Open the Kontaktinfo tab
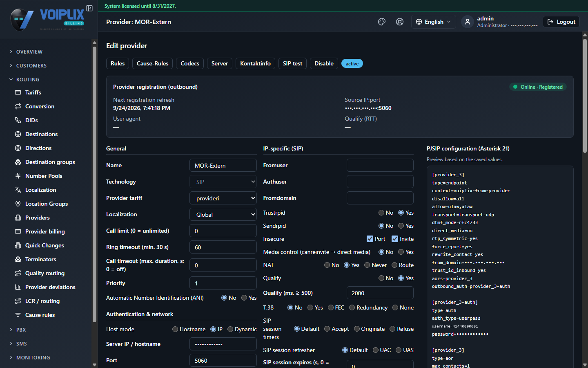588x368 pixels. [255, 63]
